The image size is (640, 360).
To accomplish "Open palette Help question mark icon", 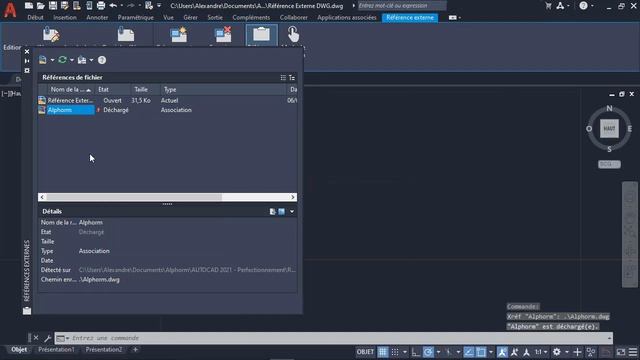I will coord(102,60).
